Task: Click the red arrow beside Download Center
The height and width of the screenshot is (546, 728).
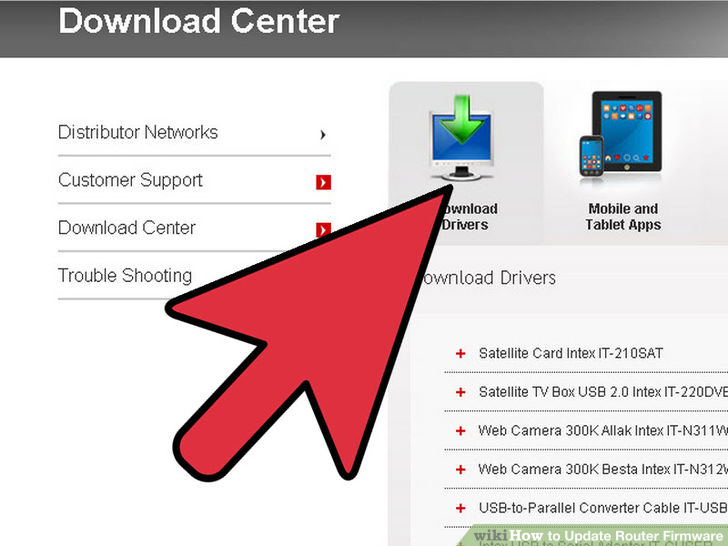Action: pos(323,229)
